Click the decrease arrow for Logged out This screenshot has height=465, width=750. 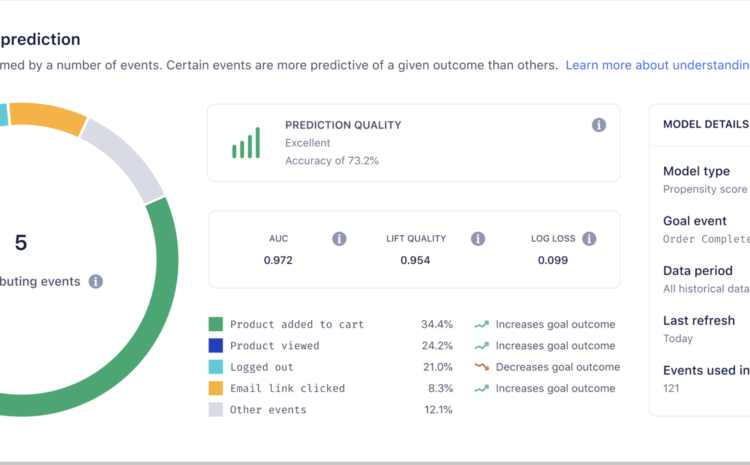click(x=482, y=367)
